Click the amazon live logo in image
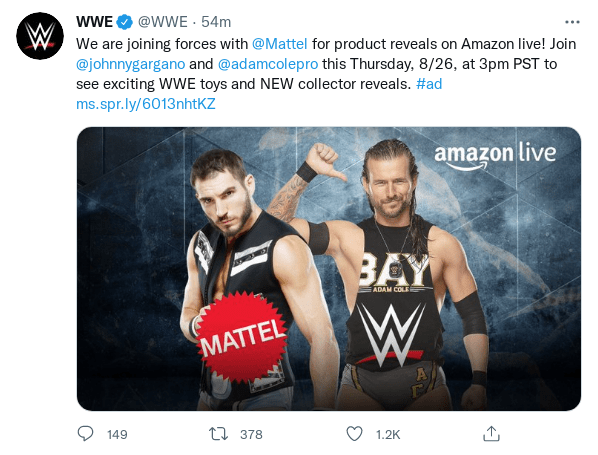 click(495, 156)
